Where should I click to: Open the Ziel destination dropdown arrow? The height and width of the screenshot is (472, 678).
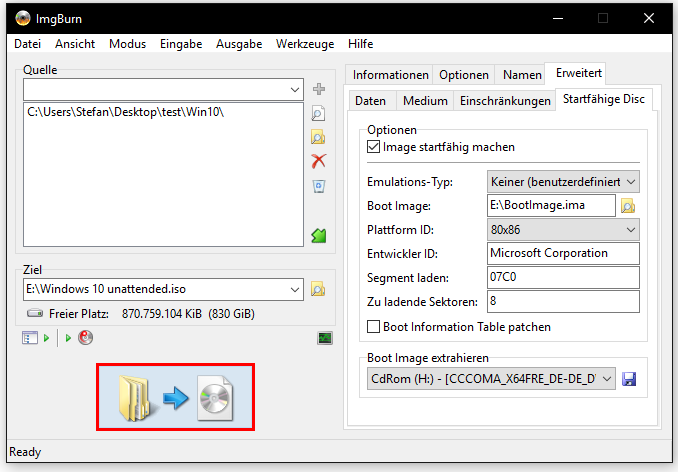click(295, 289)
